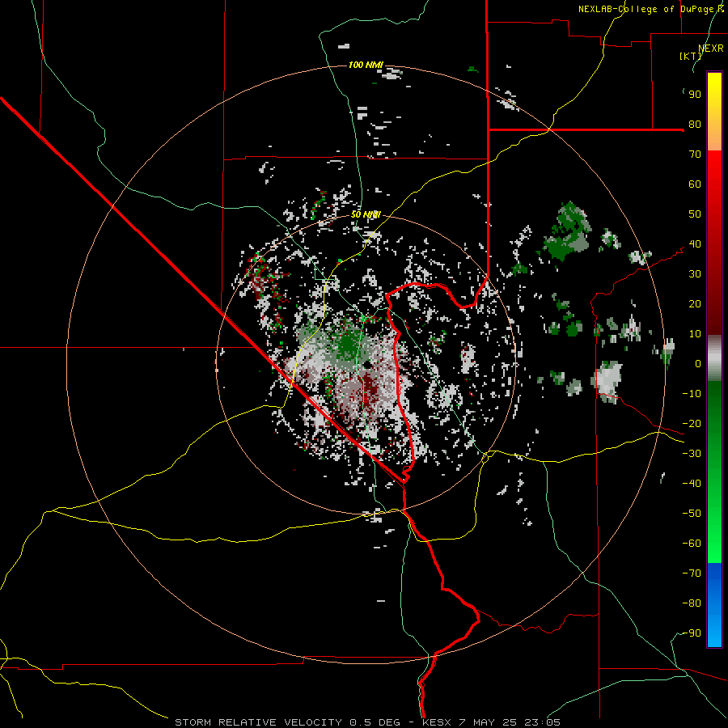The height and width of the screenshot is (728, 728).
Task: Select the -90 knot scale label
Action: point(692,633)
